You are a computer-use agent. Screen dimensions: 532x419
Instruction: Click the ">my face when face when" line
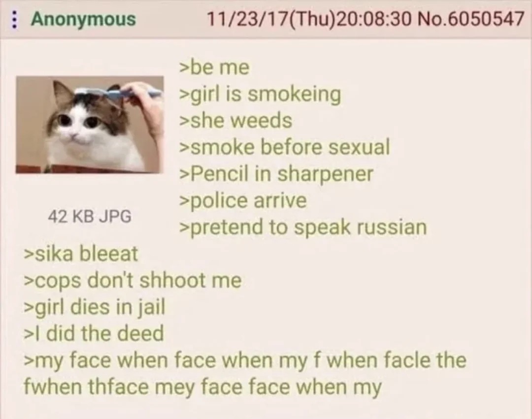coord(245,360)
